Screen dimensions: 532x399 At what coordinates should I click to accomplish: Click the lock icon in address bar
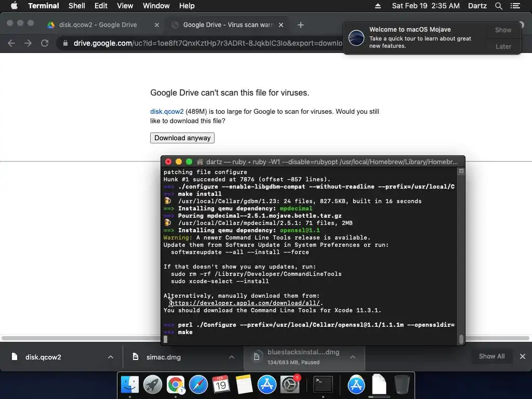(x=65, y=43)
